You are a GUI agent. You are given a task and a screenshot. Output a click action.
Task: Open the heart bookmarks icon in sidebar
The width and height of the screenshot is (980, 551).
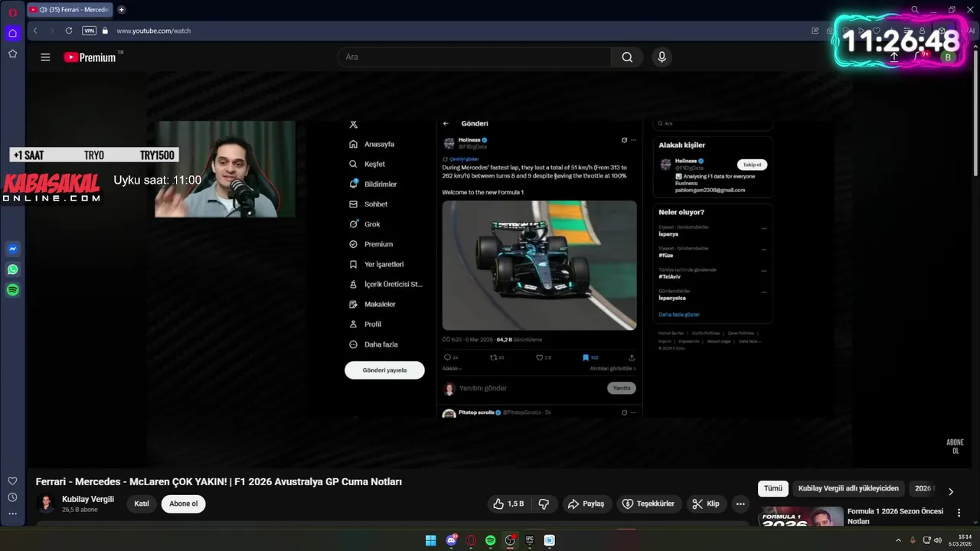point(12,481)
